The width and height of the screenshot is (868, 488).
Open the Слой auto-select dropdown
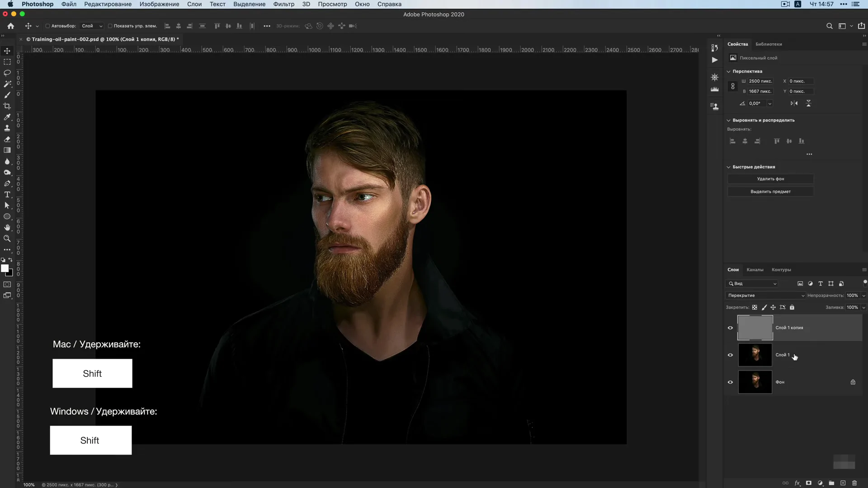click(92, 26)
